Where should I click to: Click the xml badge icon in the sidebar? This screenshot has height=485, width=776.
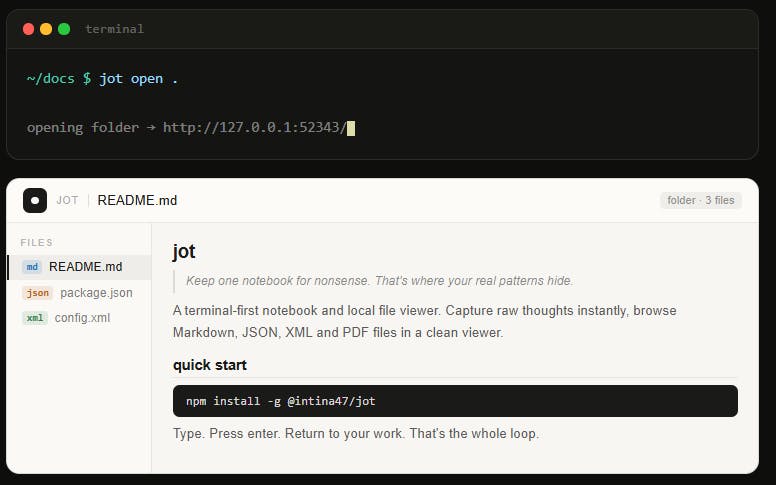click(35, 318)
